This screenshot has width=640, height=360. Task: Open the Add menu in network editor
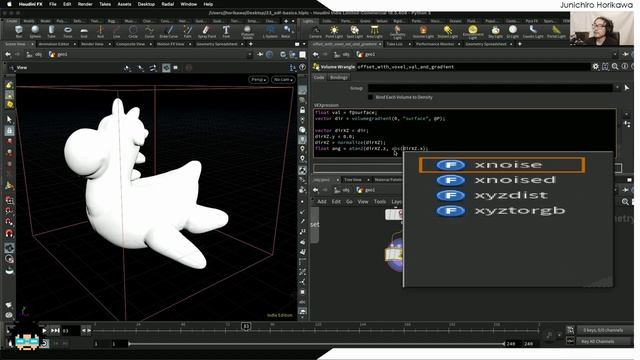322,202
